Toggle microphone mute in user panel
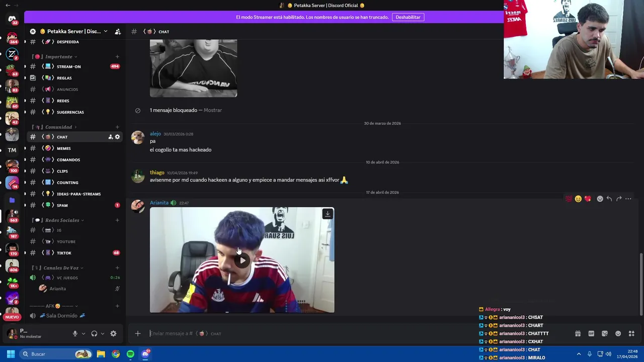644x362 pixels. [75, 333]
